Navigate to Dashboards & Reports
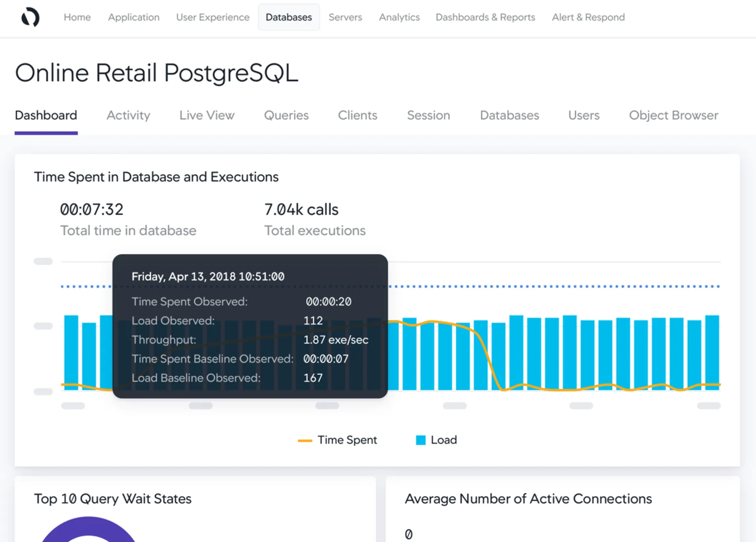The height and width of the screenshot is (542, 756). tap(485, 17)
